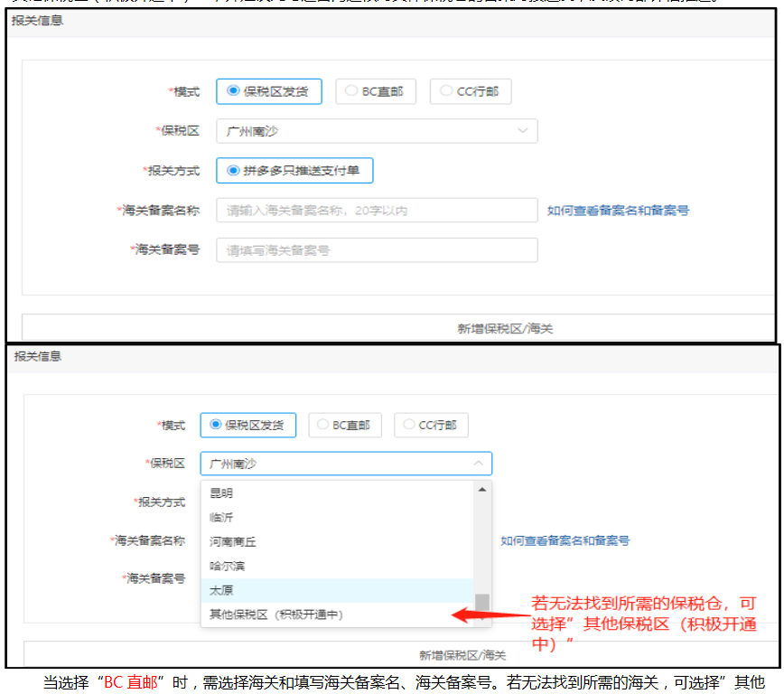Select the 拼多多只推送支付单 option

(x=294, y=171)
